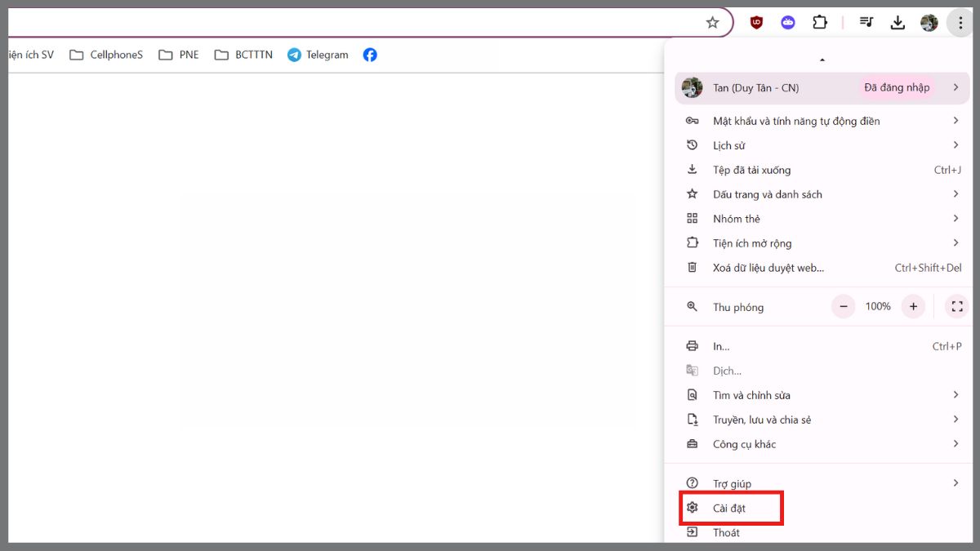Click the up arrow at menu top
The image size is (980, 551).
822,60
